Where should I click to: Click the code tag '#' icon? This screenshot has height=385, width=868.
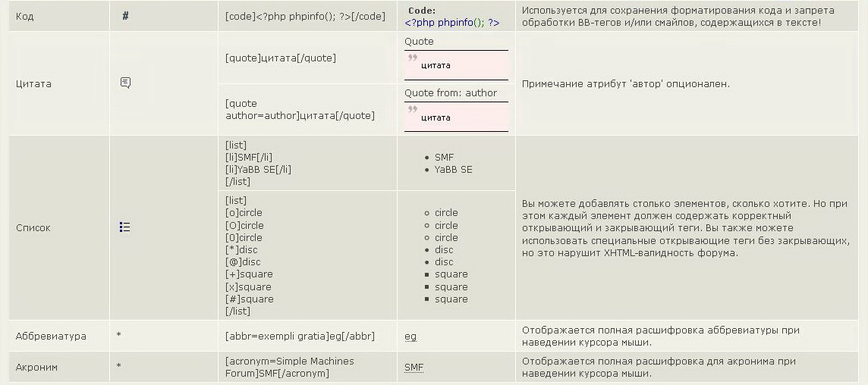click(125, 16)
